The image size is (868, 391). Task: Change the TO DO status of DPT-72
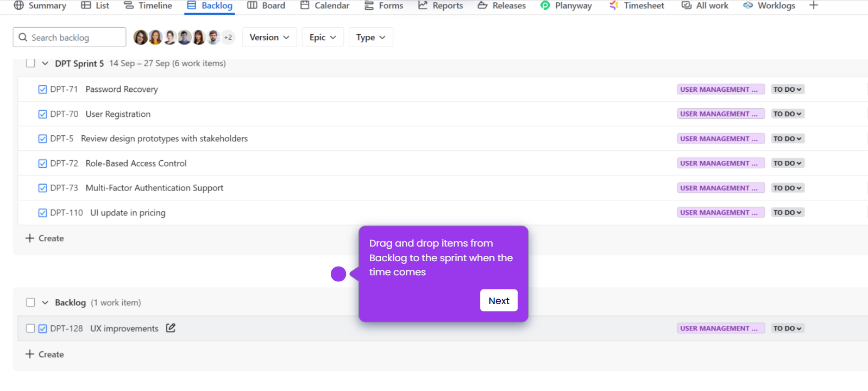point(788,163)
